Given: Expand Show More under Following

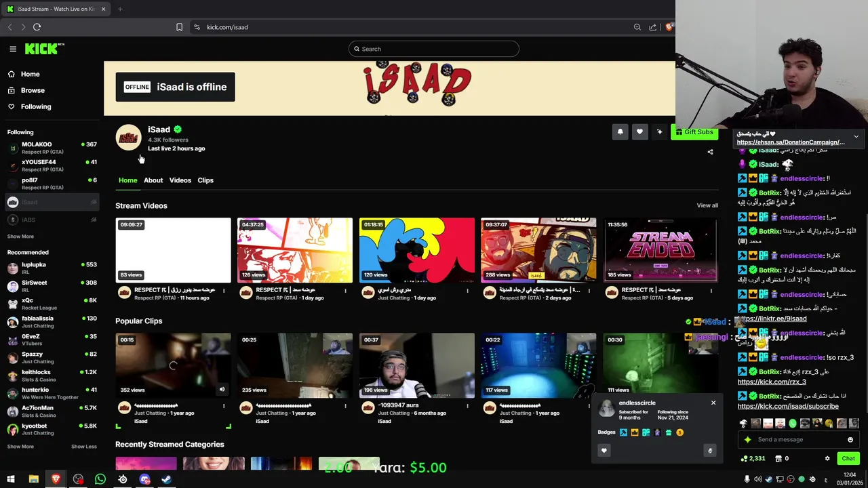Looking at the screenshot, I should [x=20, y=237].
